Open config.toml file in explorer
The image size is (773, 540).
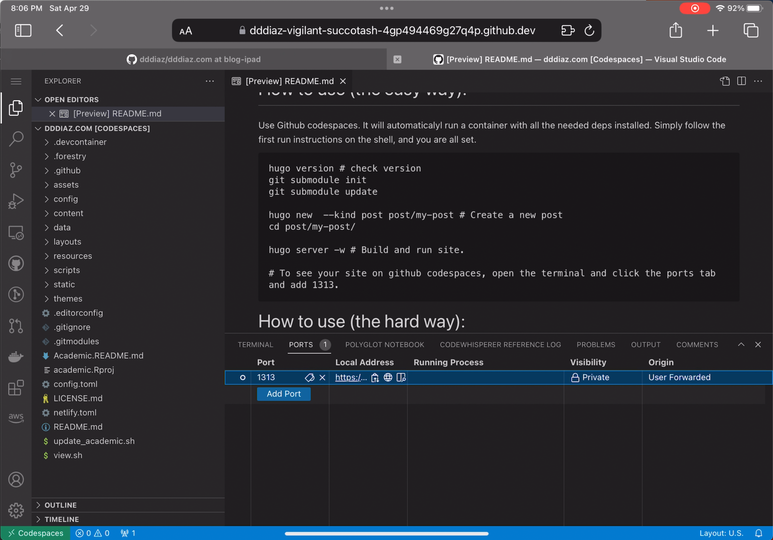(x=75, y=384)
